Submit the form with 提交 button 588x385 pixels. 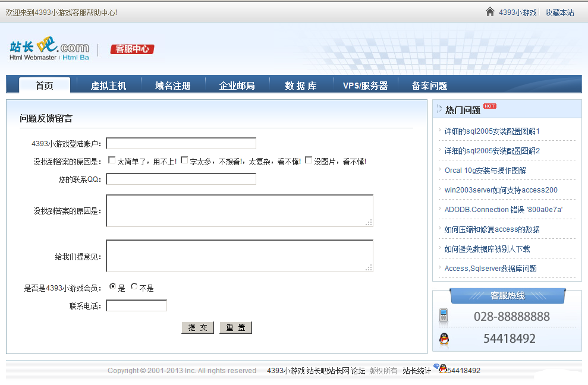tap(197, 327)
